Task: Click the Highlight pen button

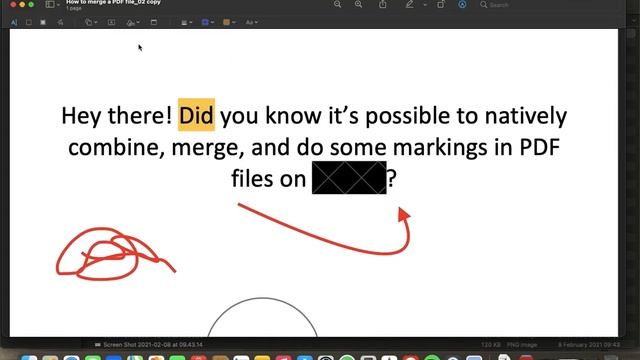Action: [x=409, y=4]
